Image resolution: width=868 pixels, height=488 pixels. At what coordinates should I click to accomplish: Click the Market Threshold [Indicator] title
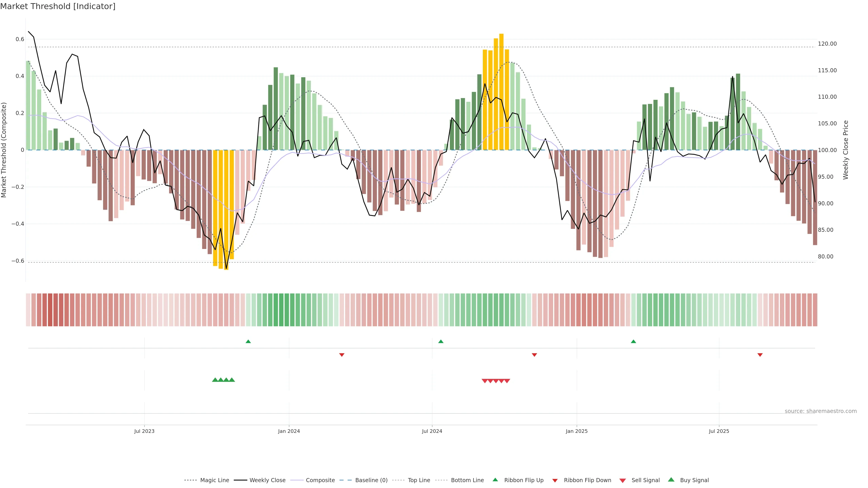(x=58, y=6)
